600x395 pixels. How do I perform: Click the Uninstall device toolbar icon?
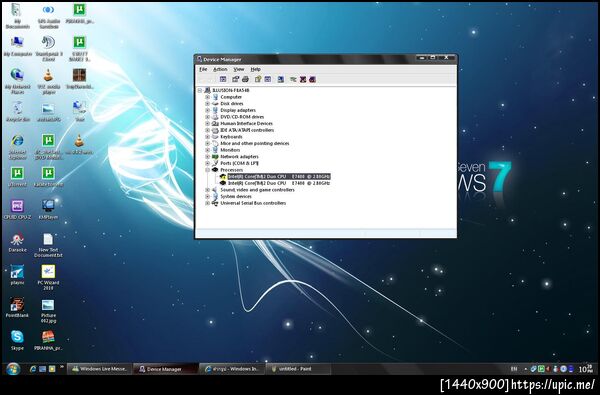coord(312,79)
